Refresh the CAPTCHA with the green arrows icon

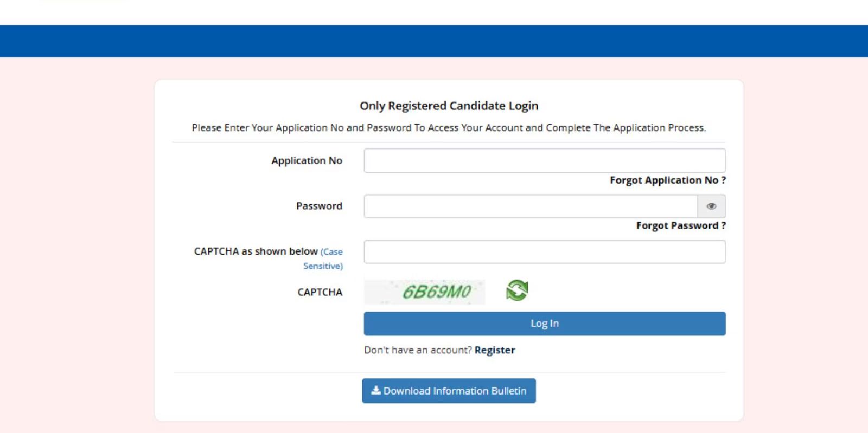pyautogui.click(x=517, y=290)
